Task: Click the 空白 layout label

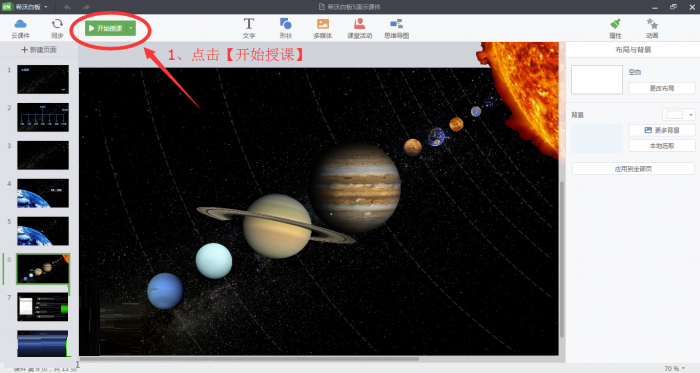Action: [635, 72]
